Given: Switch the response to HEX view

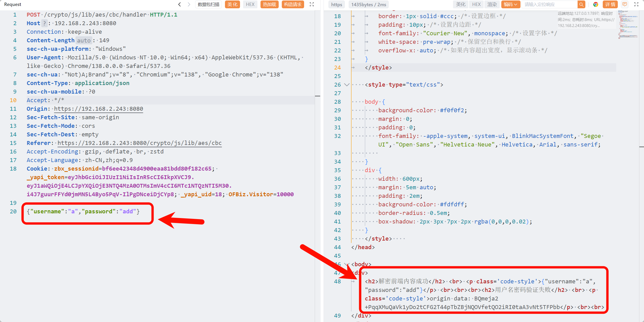Looking at the screenshot, I should 476,4.
